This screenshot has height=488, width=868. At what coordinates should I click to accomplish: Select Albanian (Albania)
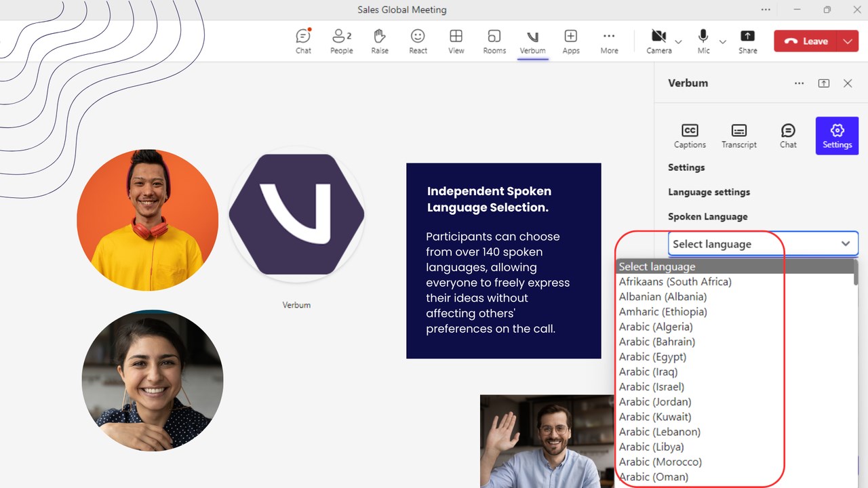pos(736,296)
